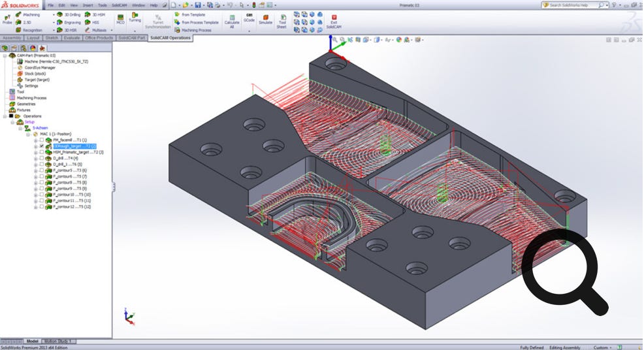Open the iMachining operation
Image resolution: width=644 pixels, height=350 pixels.
28,15
